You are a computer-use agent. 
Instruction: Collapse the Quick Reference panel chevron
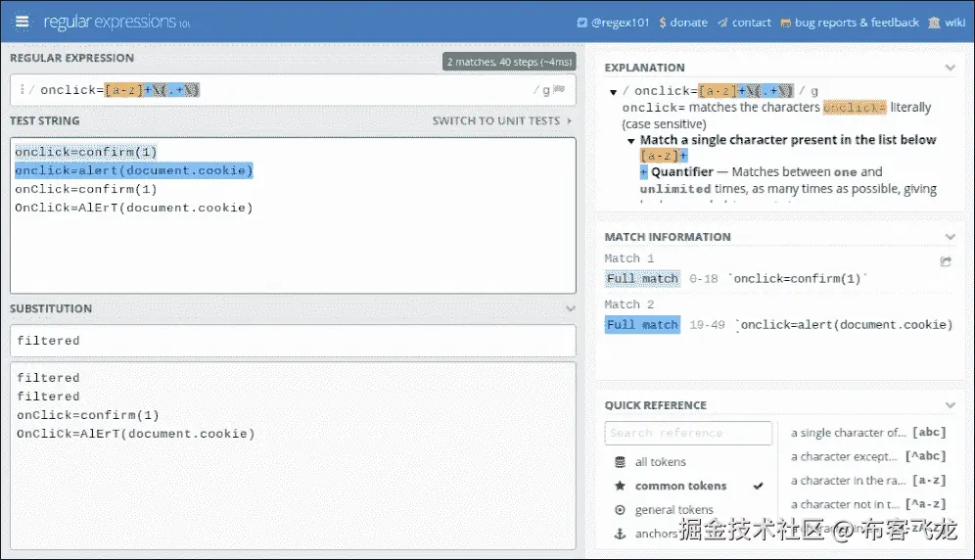pos(950,405)
